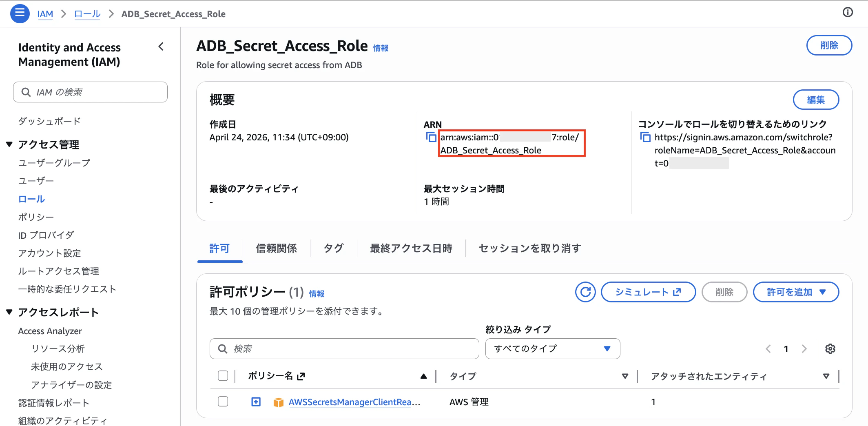Open the IAM breadcrumb link
868x426 pixels.
[45, 14]
